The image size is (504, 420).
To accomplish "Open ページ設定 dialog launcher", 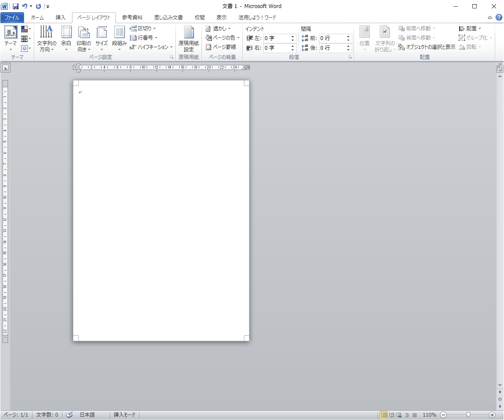I will point(172,57).
